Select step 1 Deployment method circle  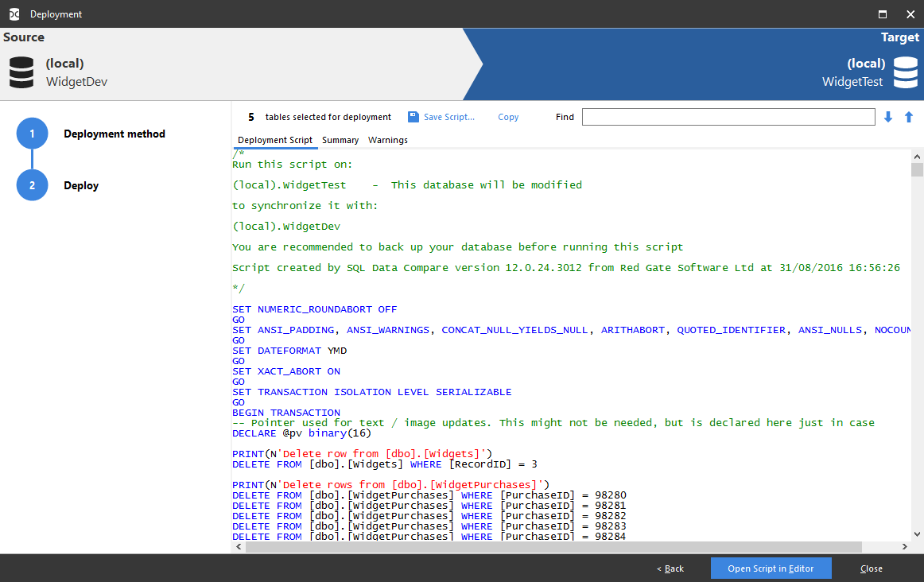pos(32,134)
